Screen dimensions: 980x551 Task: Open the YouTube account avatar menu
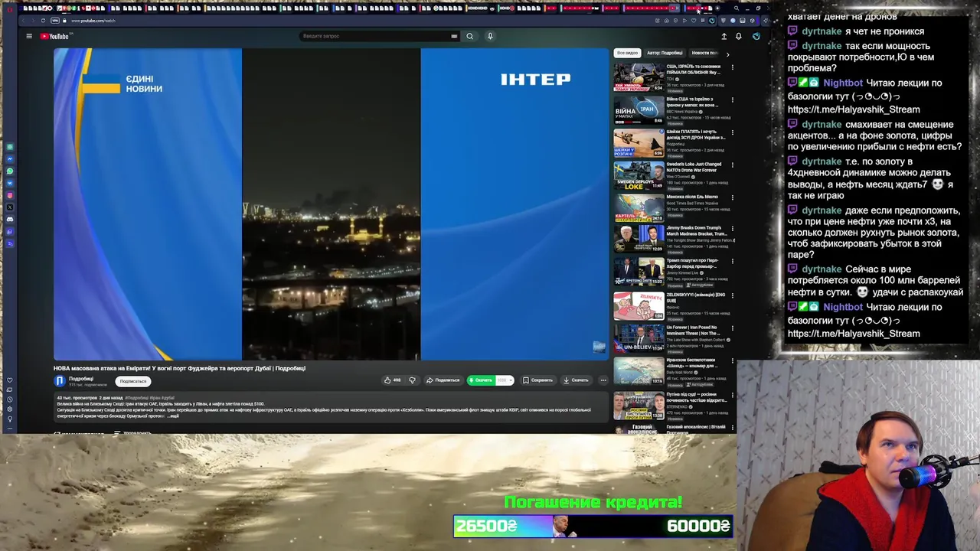756,36
